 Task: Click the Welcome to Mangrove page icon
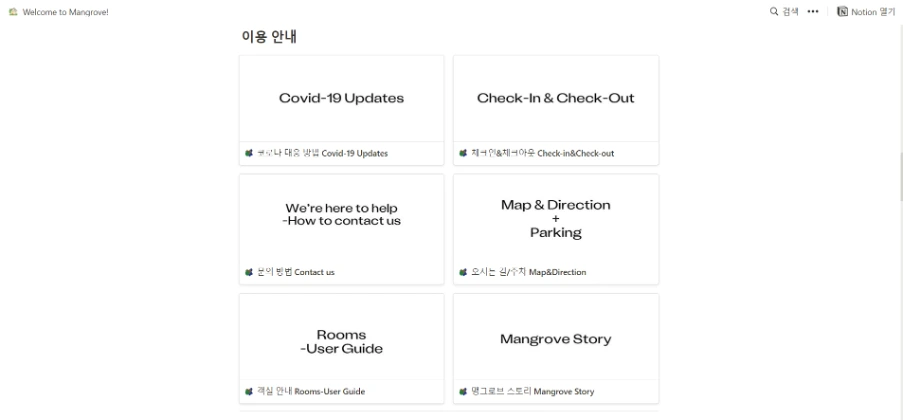coord(13,12)
